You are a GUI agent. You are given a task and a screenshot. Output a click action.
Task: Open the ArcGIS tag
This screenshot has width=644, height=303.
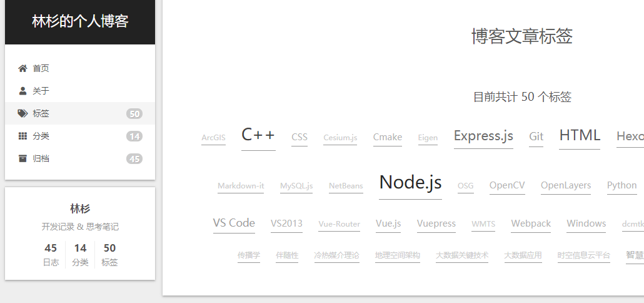[x=214, y=138]
